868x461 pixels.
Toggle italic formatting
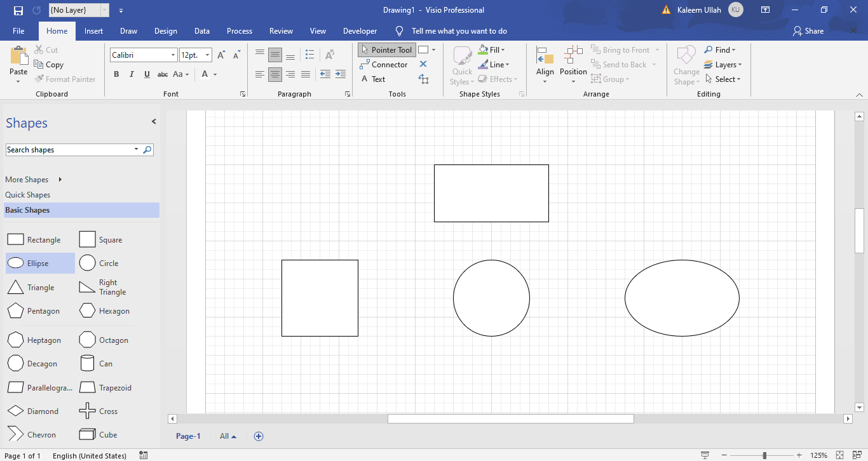132,74
